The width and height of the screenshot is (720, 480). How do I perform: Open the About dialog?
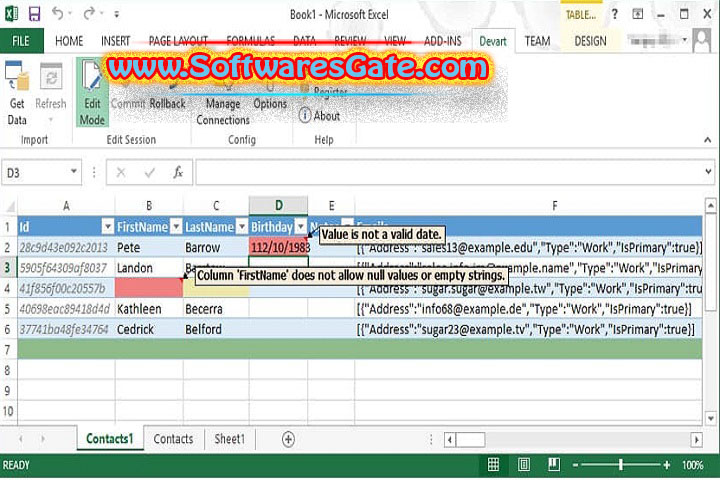320,116
